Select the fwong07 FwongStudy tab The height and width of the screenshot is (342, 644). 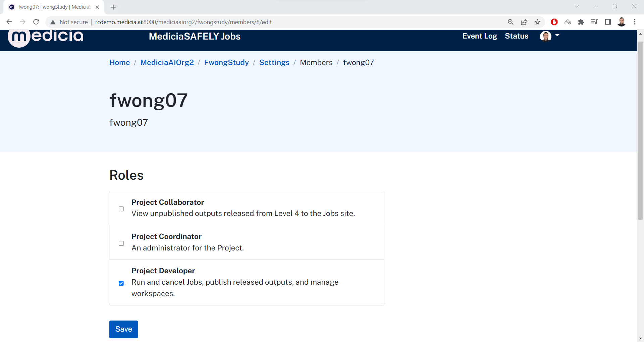point(54,7)
